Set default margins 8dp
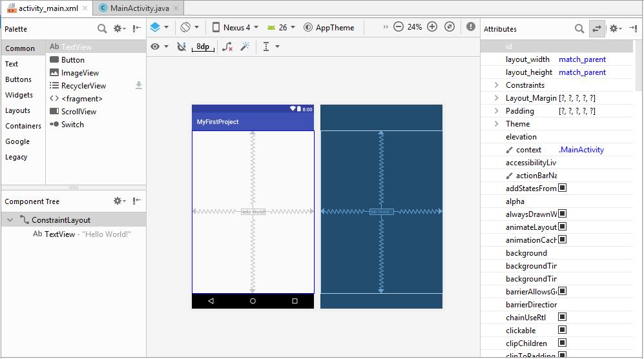 (203, 47)
